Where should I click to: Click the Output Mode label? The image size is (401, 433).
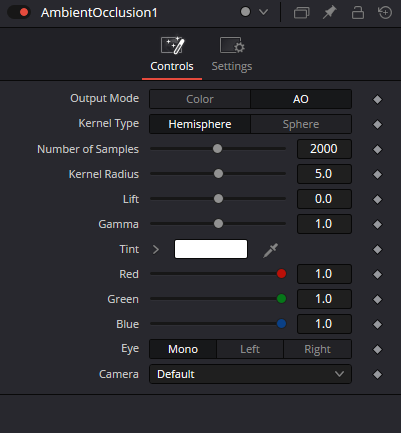coord(104,98)
